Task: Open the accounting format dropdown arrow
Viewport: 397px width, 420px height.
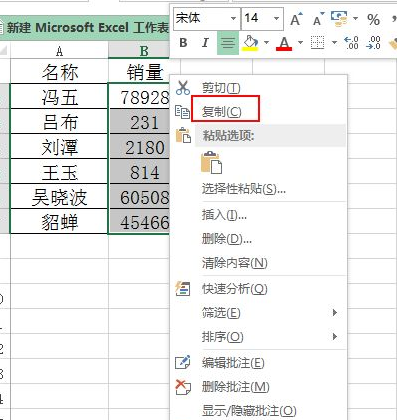Action: tap(355, 18)
